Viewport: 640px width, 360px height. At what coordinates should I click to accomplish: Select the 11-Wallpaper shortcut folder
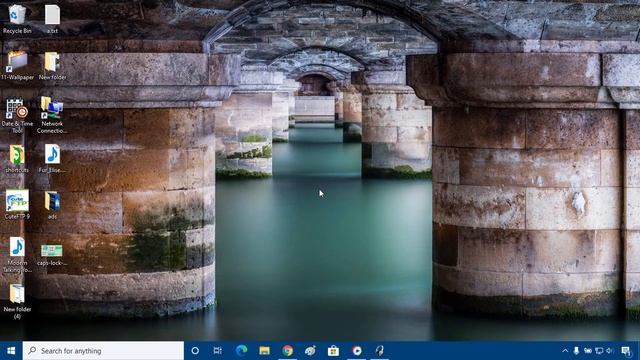click(17, 65)
